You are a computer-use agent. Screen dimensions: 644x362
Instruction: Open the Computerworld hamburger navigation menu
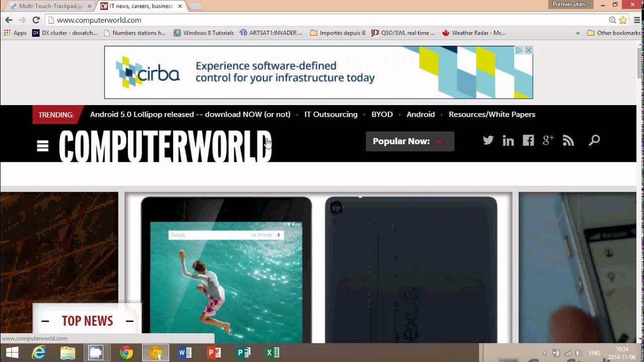tap(43, 146)
